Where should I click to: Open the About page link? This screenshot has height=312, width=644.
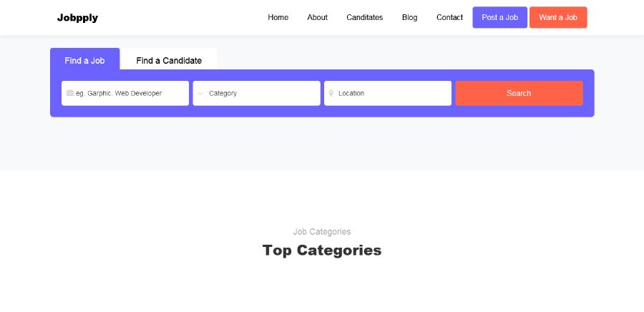(x=317, y=17)
